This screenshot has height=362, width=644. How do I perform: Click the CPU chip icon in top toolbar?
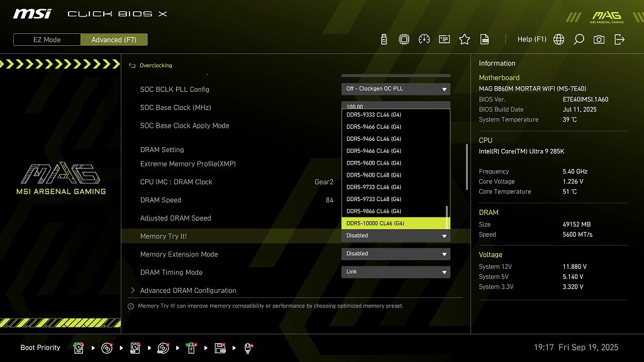(404, 40)
